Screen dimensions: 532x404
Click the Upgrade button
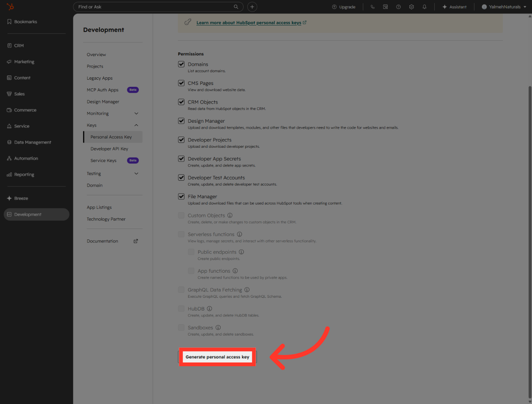coord(344,7)
